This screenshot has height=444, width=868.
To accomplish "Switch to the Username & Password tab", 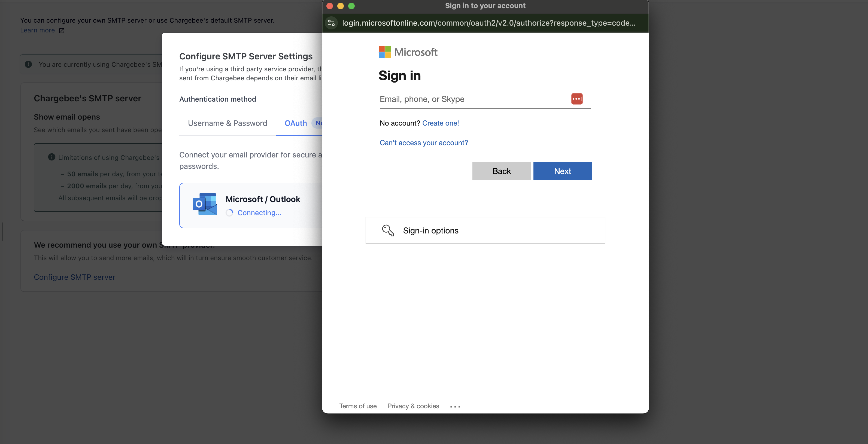I will click(227, 123).
